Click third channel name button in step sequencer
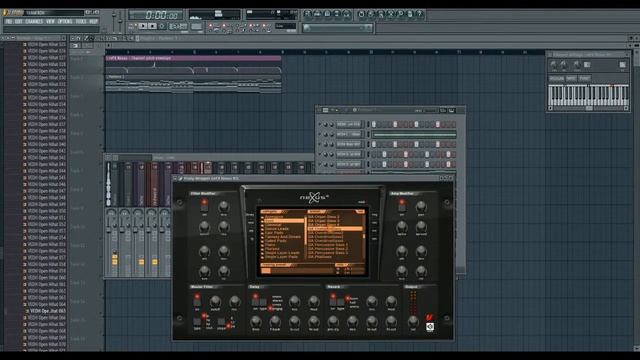Viewport: 640px width, 360px height. tap(349, 144)
